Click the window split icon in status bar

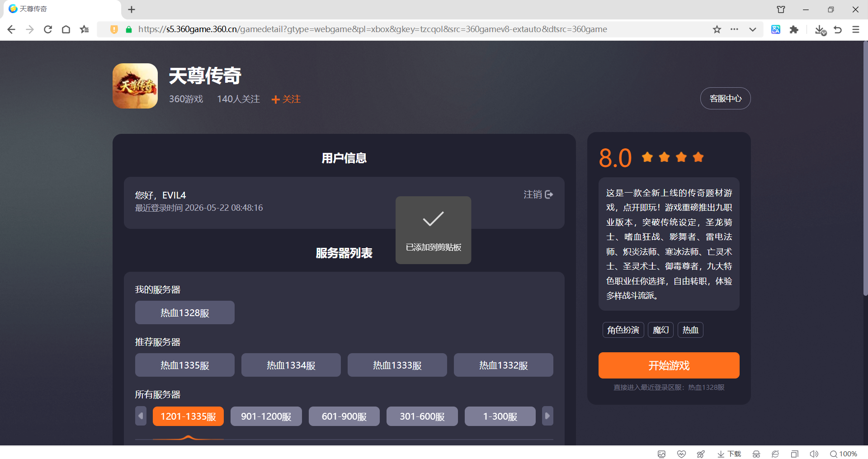[x=795, y=454]
